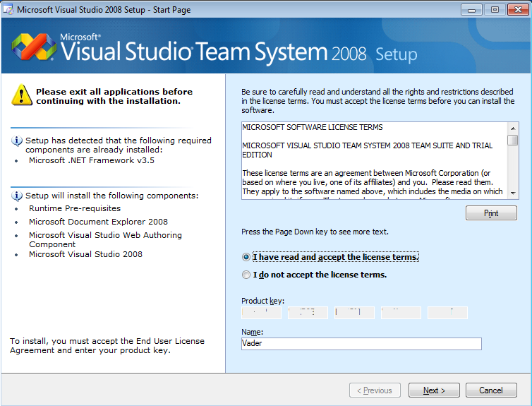Click the 'Product key:' label

pyautogui.click(x=263, y=301)
